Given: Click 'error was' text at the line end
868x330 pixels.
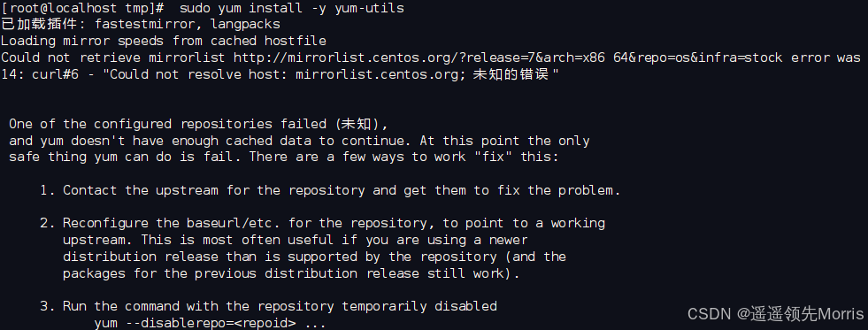Looking at the screenshot, I should [x=826, y=58].
